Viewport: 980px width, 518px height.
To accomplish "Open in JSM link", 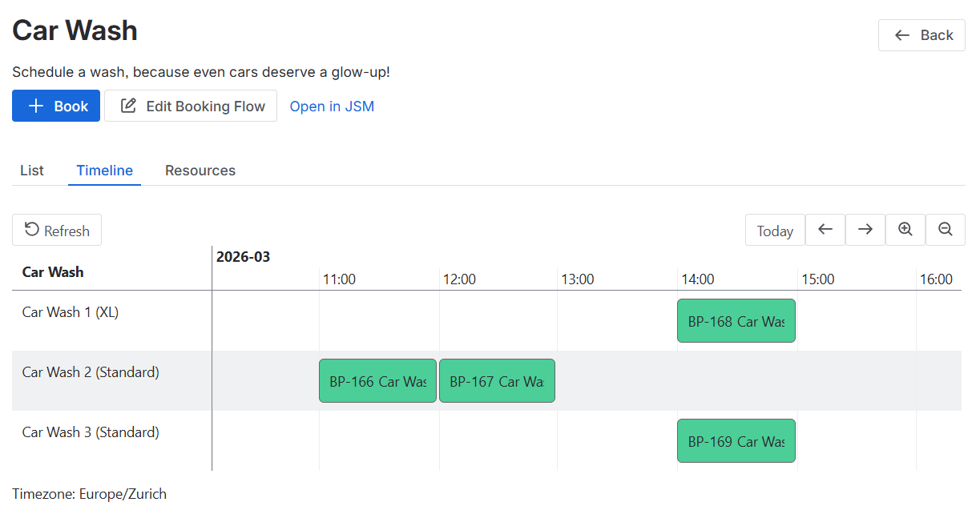I will [332, 106].
